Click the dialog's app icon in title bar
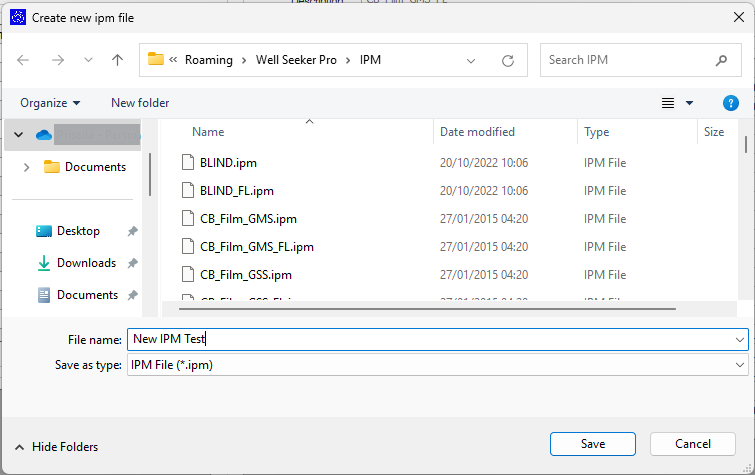The width and height of the screenshot is (755, 475). pyautogui.click(x=18, y=17)
